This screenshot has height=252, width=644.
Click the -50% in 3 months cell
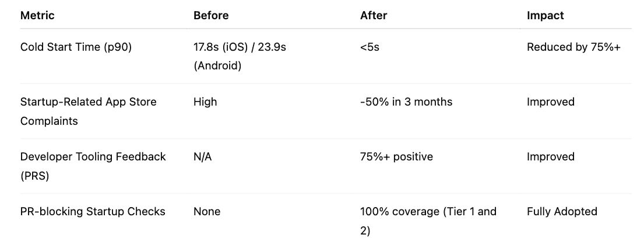[406, 101]
